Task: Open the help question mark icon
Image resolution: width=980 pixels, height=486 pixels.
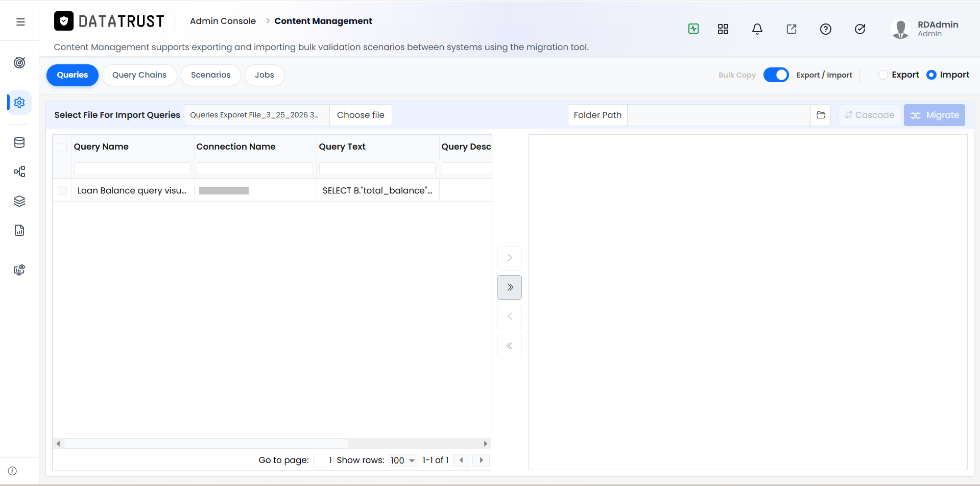Action: coord(826,29)
